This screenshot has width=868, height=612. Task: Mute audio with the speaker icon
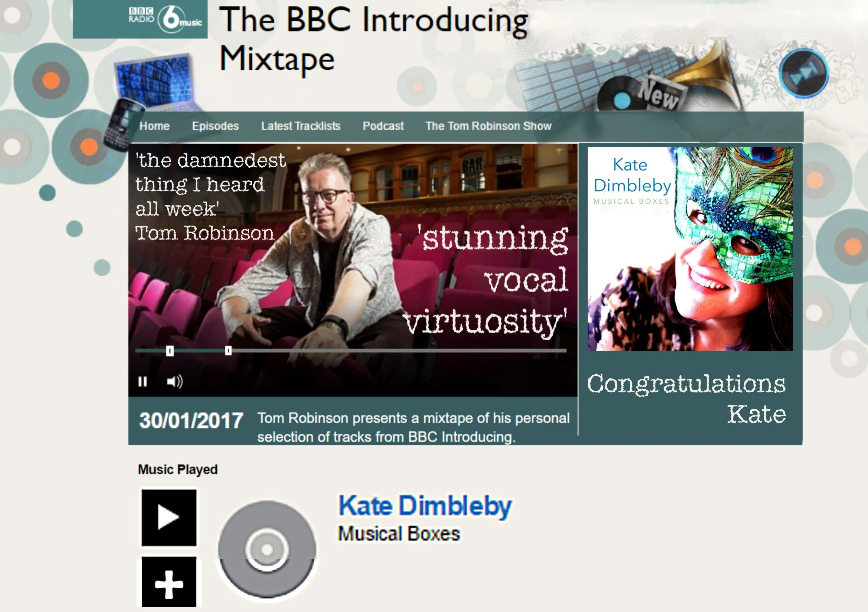175,382
